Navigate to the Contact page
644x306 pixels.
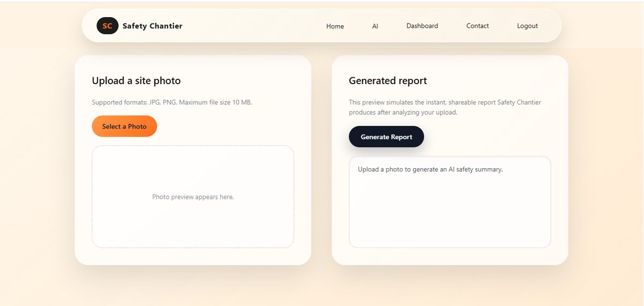tap(478, 26)
